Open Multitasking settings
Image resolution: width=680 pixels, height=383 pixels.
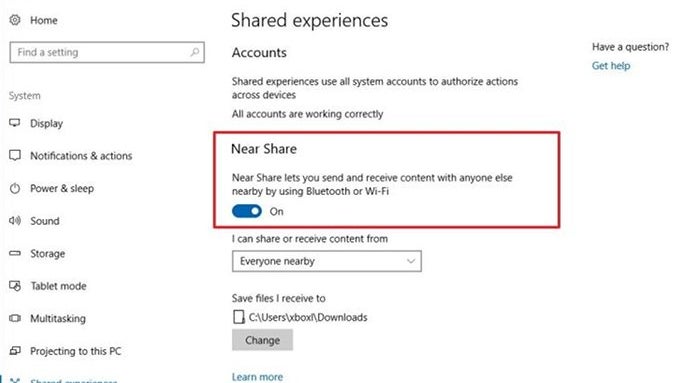58,318
